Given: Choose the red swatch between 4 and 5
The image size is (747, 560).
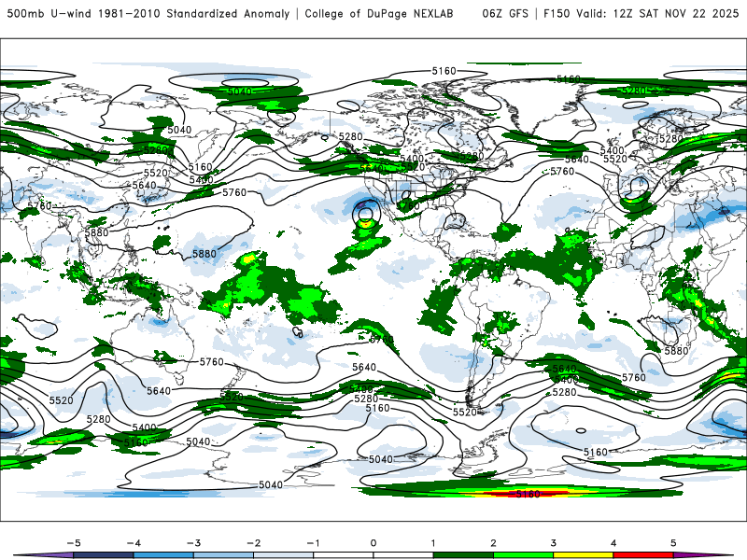Looking at the screenshot, I should 643,555.
